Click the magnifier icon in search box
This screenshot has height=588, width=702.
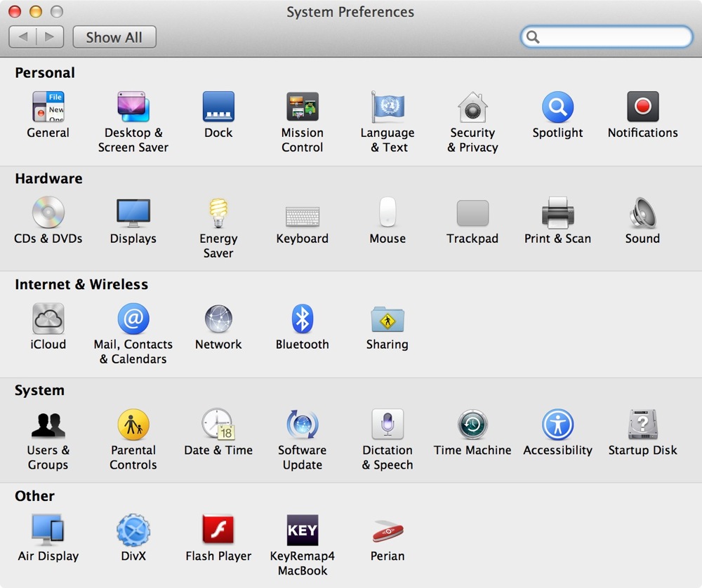[x=533, y=36]
